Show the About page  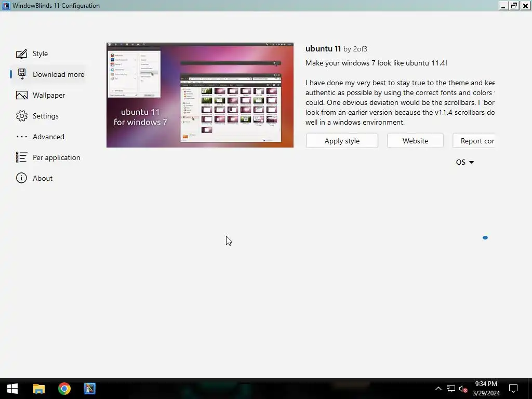click(43, 178)
